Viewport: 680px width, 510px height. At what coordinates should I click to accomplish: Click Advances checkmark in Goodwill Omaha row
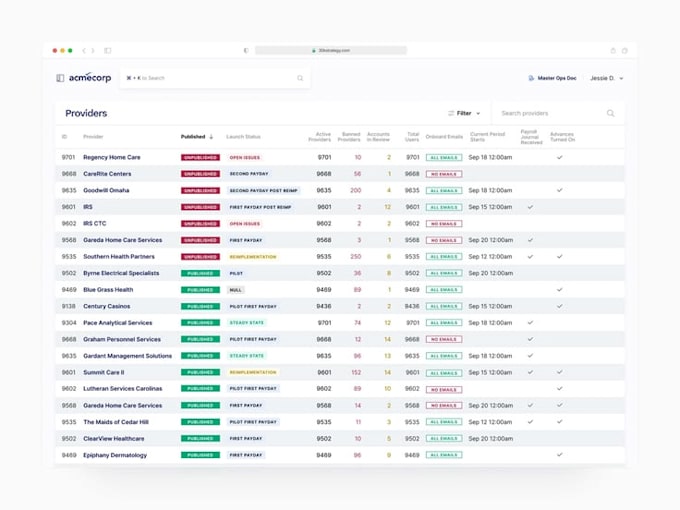560,190
